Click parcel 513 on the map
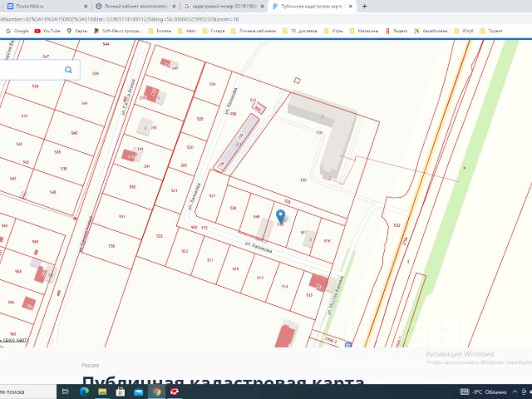Viewport: 532px width, 399px height. click(260, 278)
